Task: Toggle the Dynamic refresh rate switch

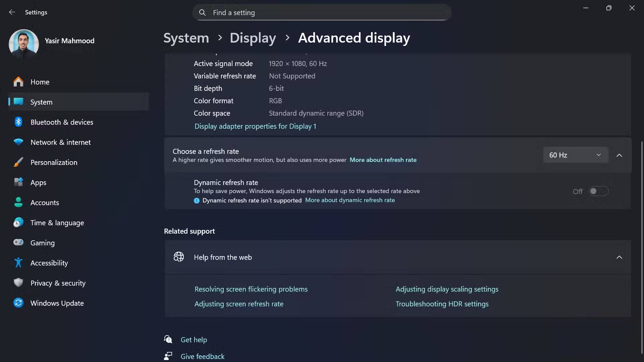Action: point(598,191)
